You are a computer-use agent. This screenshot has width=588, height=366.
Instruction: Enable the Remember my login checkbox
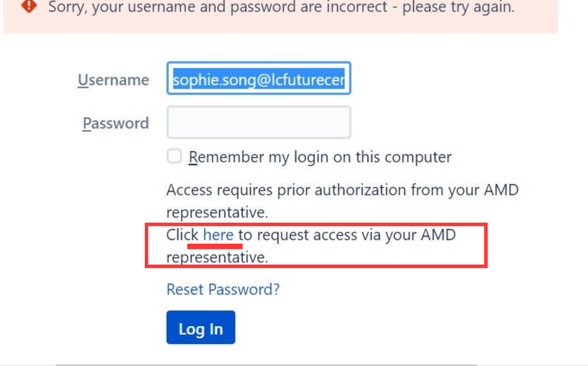tap(174, 156)
